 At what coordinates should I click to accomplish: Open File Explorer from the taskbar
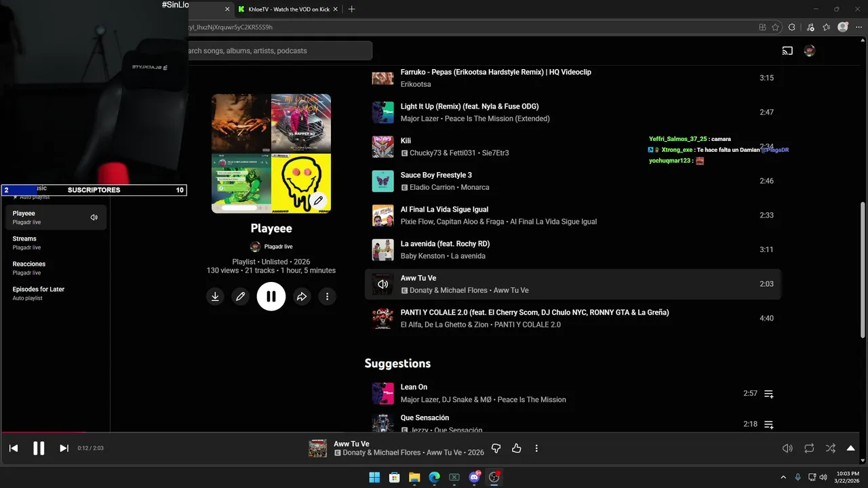point(414,477)
